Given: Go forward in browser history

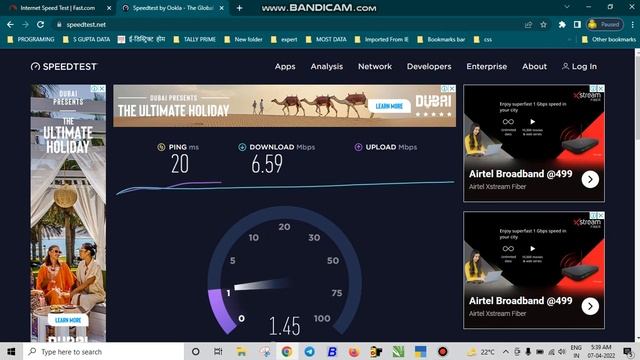Looking at the screenshot, I should 25,24.
